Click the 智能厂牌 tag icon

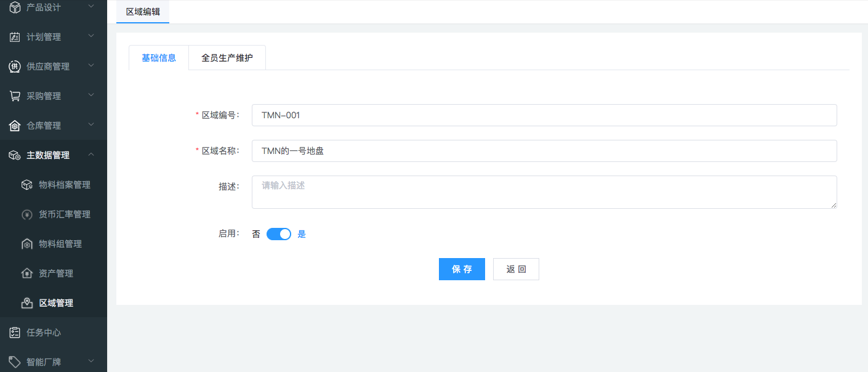click(15, 362)
